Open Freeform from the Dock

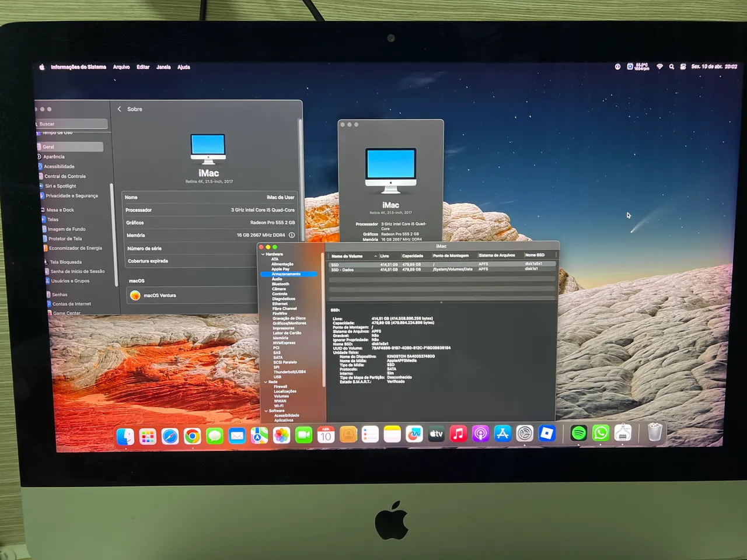tap(414, 434)
